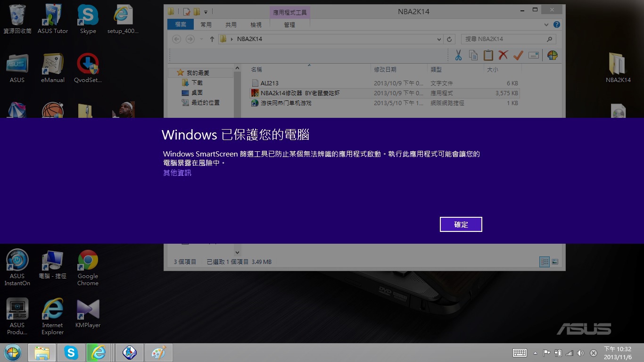Select the Skype desktop shortcut

(x=88, y=19)
